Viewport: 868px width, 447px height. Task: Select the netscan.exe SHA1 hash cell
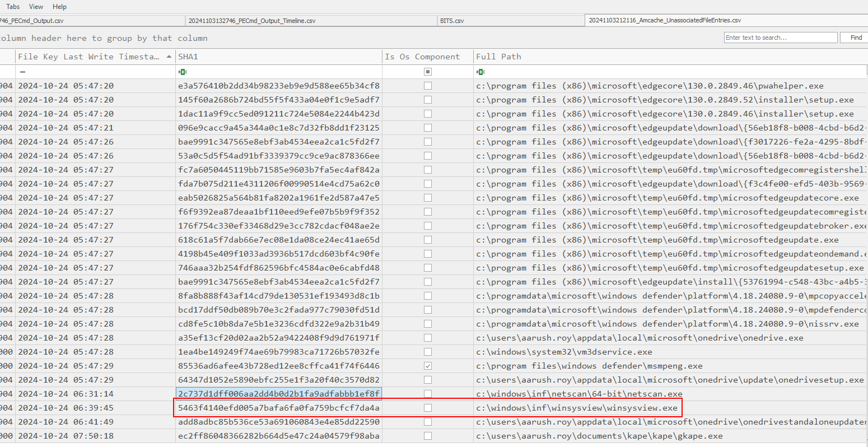click(x=278, y=394)
